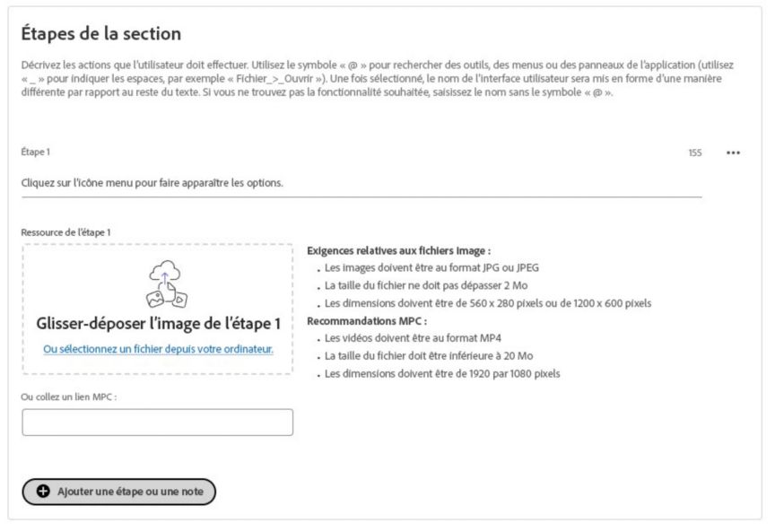
Task: Click the 155 character counter
Action: [x=694, y=153]
